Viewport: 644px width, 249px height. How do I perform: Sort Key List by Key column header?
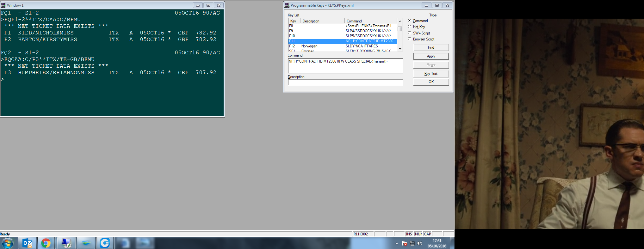pyautogui.click(x=294, y=21)
